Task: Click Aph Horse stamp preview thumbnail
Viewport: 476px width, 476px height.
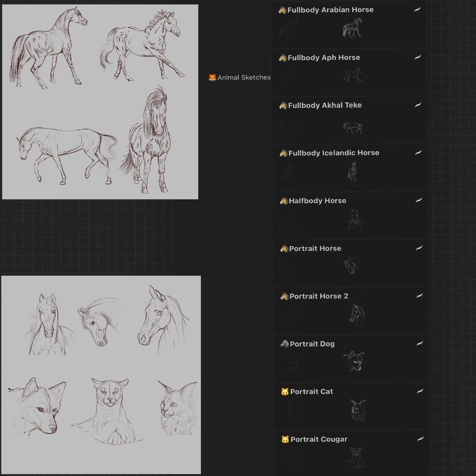Action: [353, 75]
